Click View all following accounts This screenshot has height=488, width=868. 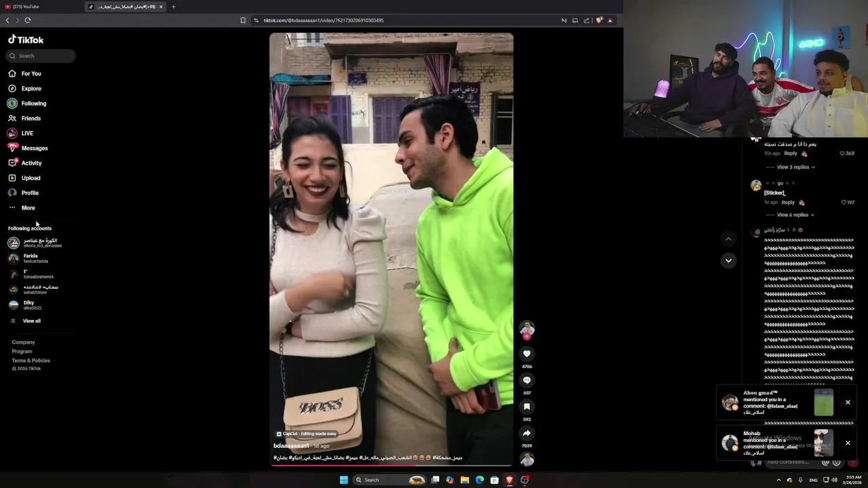[x=26, y=321]
